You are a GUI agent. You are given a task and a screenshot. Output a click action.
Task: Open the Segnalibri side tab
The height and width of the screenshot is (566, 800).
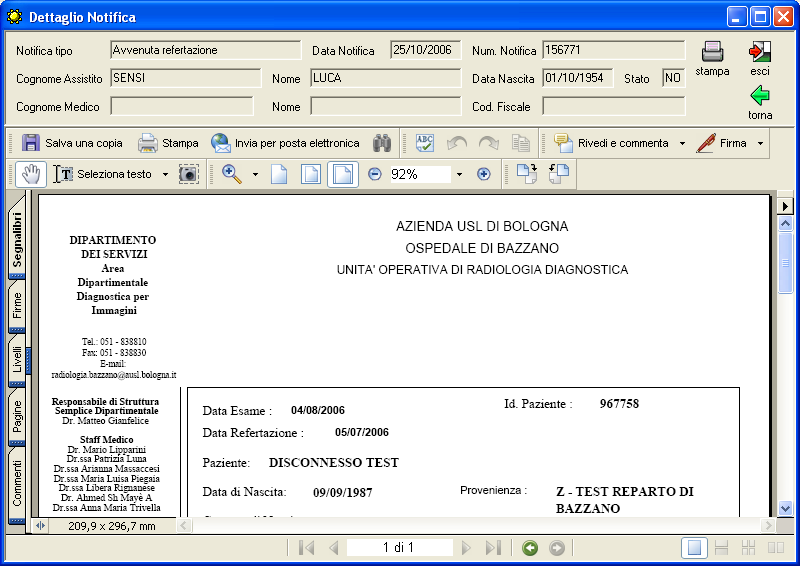pyautogui.click(x=18, y=238)
